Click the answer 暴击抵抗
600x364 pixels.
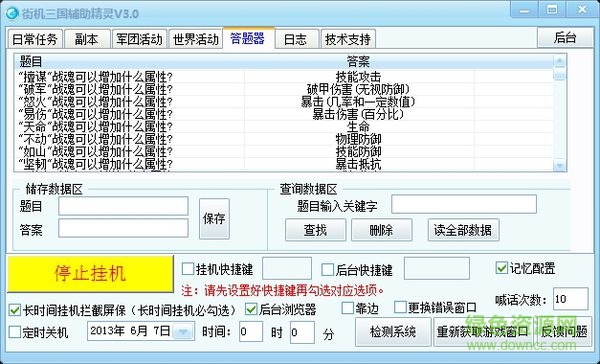358,165
